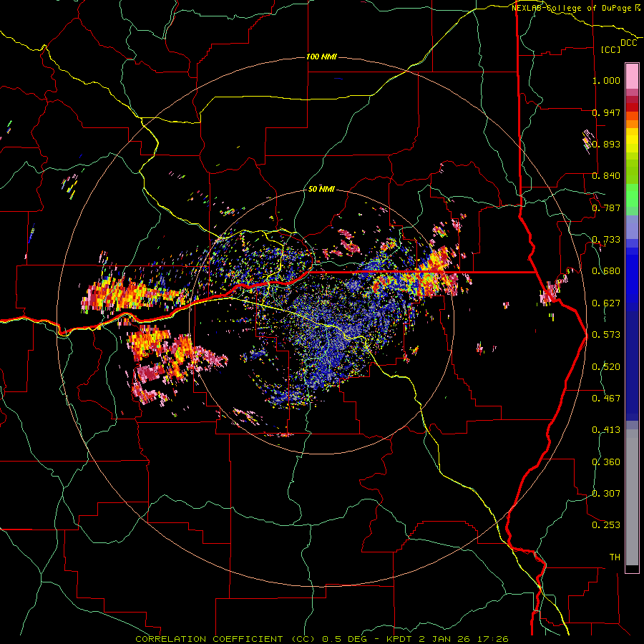Select the 0.733 scale value
Image resolution: width=644 pixels, height=644 pixels.
[x=606, y=240]
